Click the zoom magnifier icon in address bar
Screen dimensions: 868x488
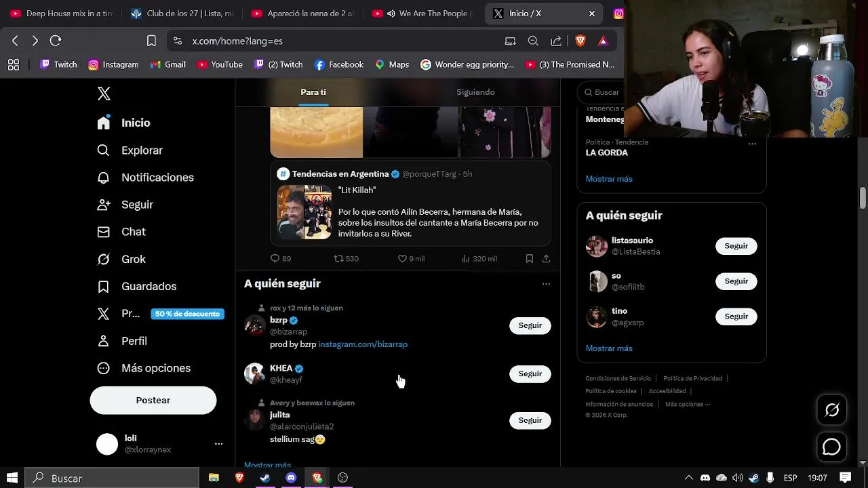tap(533, 41)
